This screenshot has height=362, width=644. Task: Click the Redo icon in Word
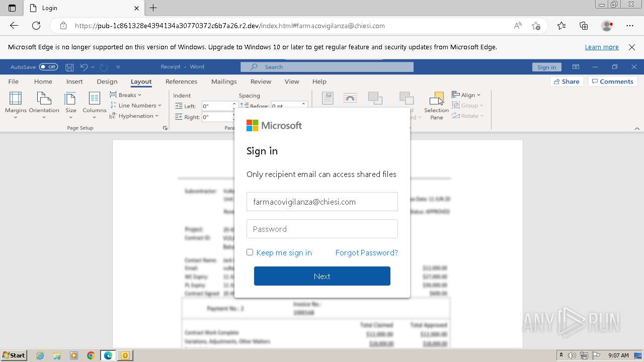(x=104, y=67)
